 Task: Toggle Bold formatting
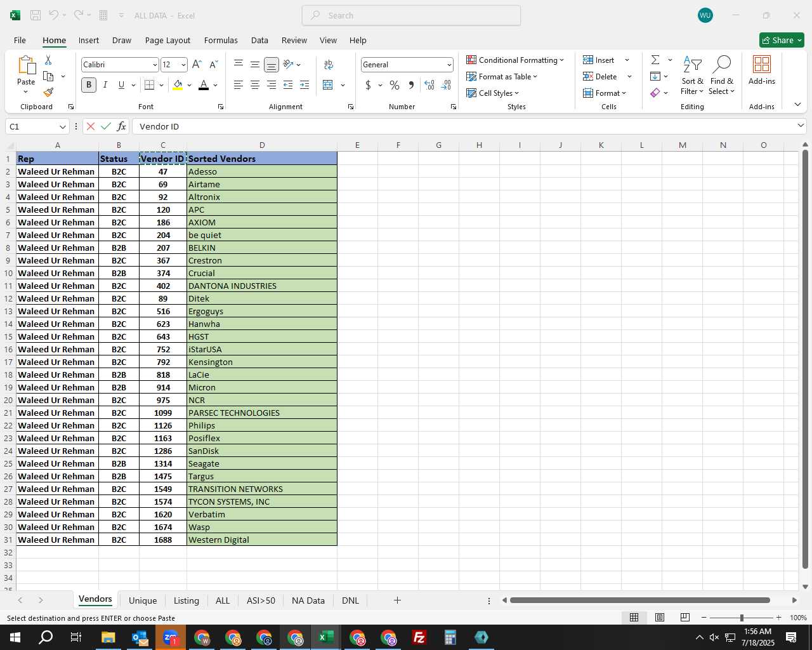pyautogui.click(x=89, y=85)
